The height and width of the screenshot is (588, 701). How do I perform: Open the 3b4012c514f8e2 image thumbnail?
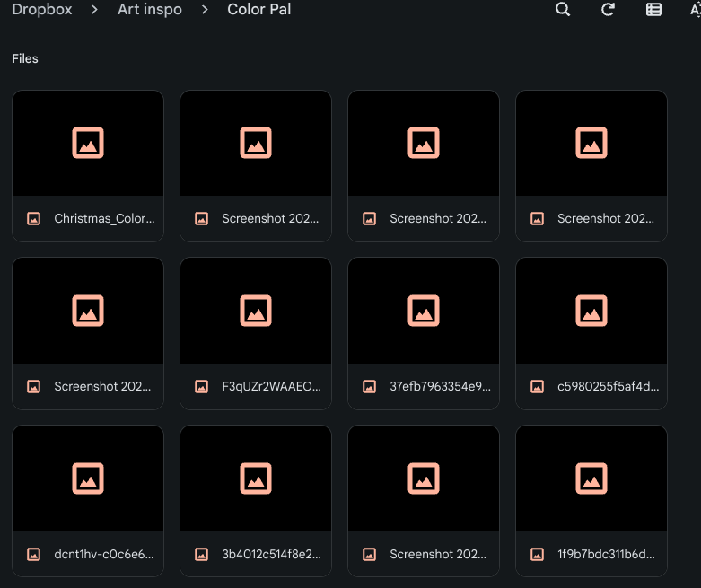tap(256, 478)
